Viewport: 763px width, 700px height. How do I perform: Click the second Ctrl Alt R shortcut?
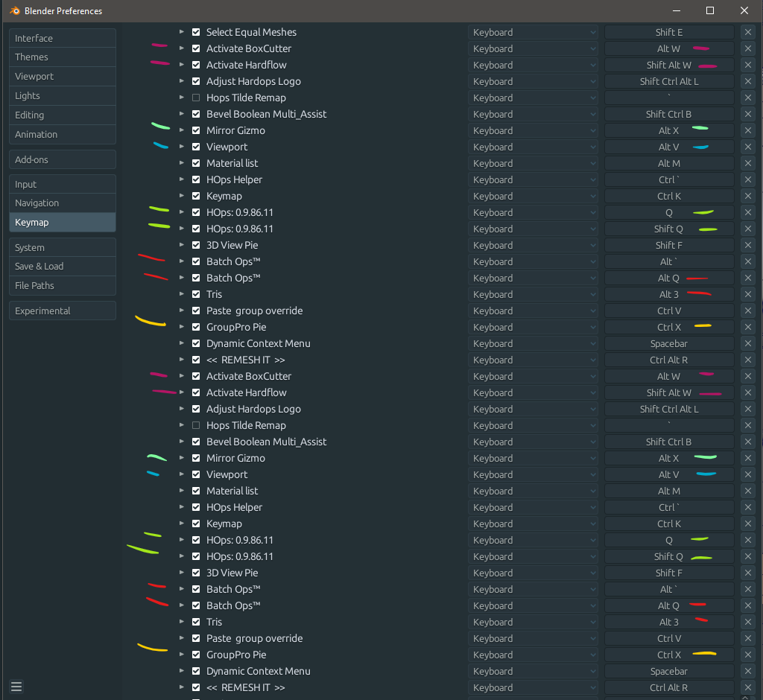point(669,688)
